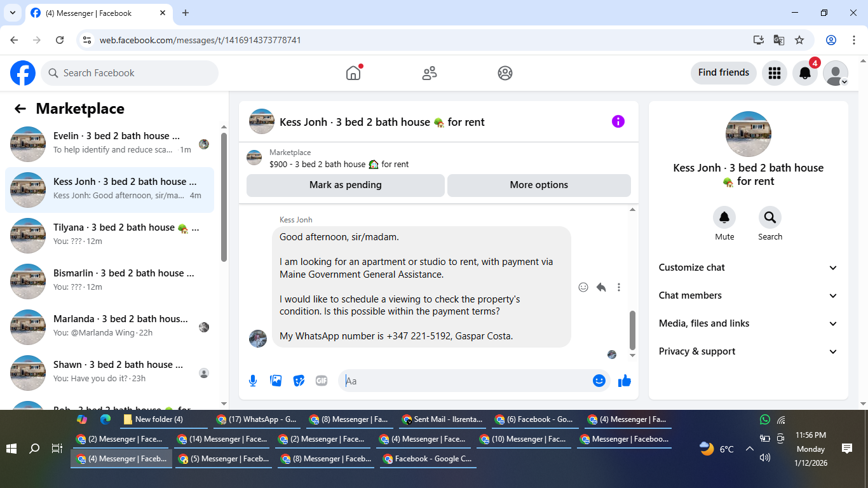This screenshot has width=868, height=488.
Task: Bookmark this page with the star
Action: [799, 40]
